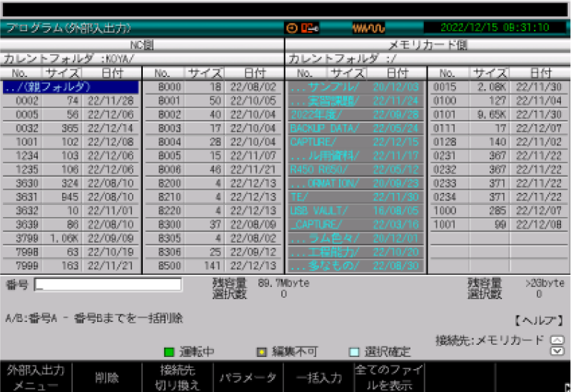
Task: Select NC program 8200 row
Action: pyautogui.click(x=213, y=184)
